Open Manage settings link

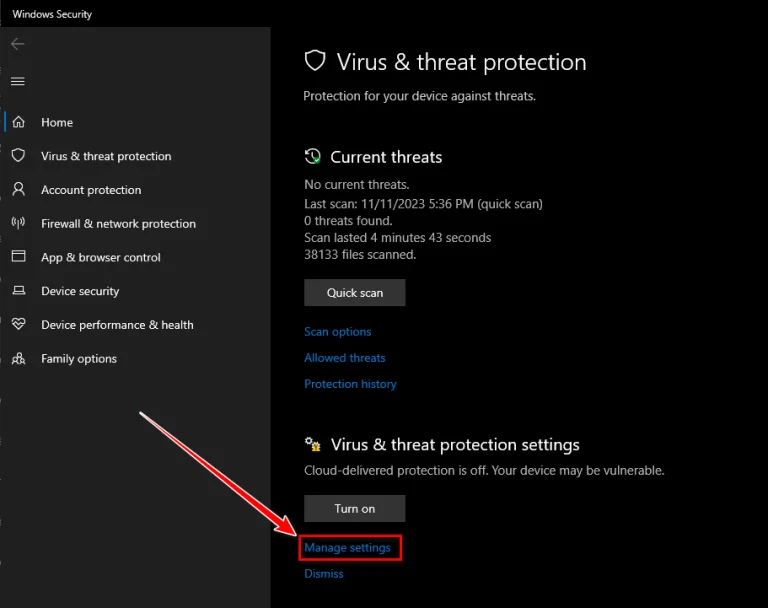pyautogui.click(x=347, y=548)
